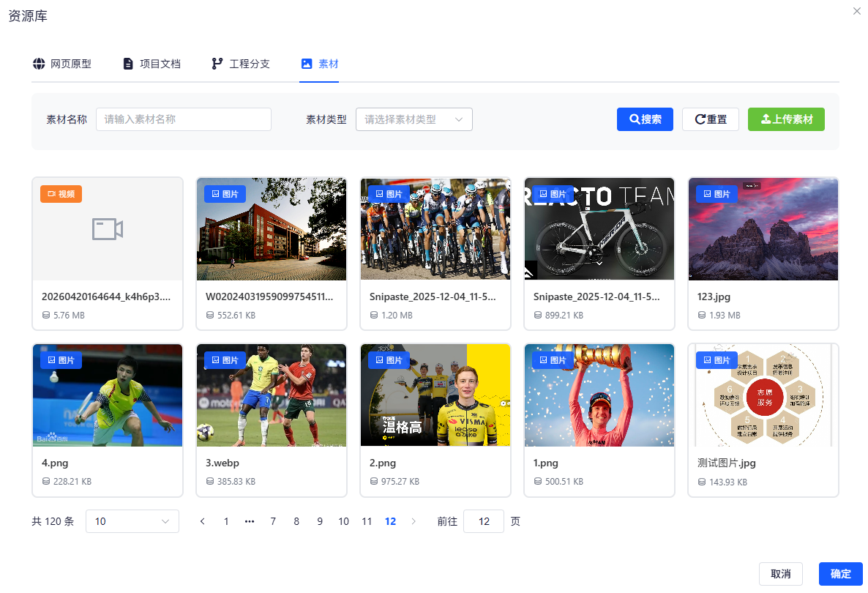Click the video camera placeholder icon
Screen dimensions: 868x593
pyautogui.click(x=108, y=228)
